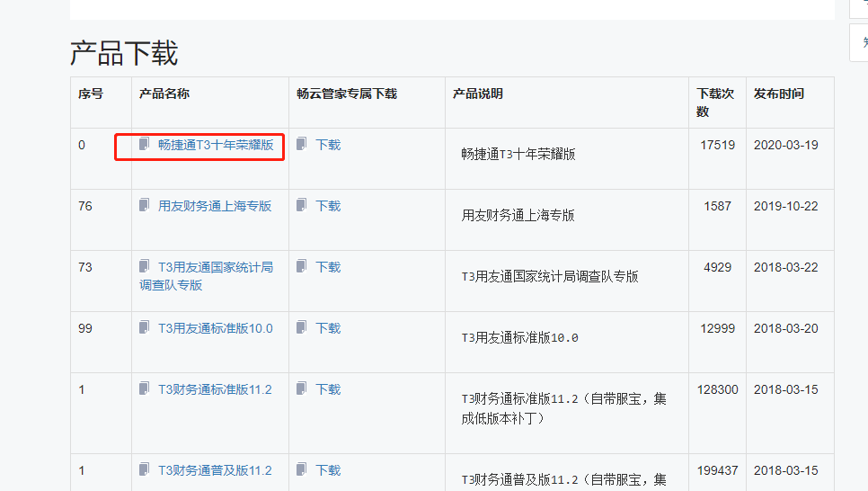The width and height of the screenshot is (868, 491).
Task: Select description text T3用友通标准版10.0
Action: pos(519,338)
